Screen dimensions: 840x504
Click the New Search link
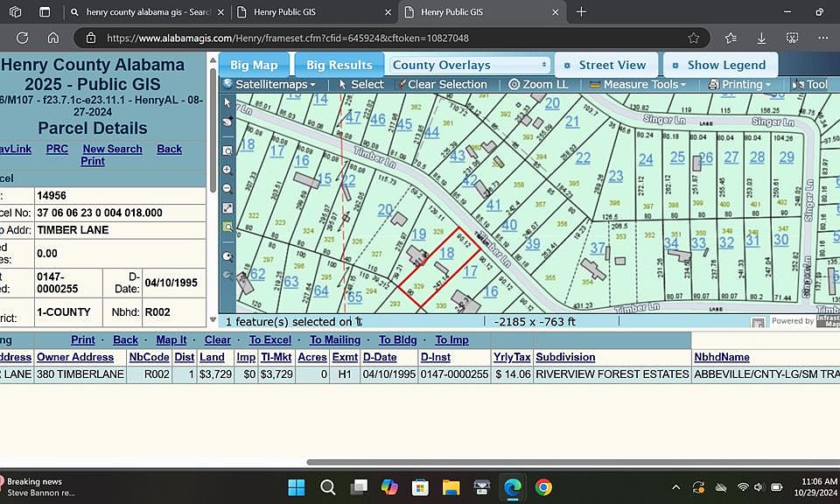point(112,149)
